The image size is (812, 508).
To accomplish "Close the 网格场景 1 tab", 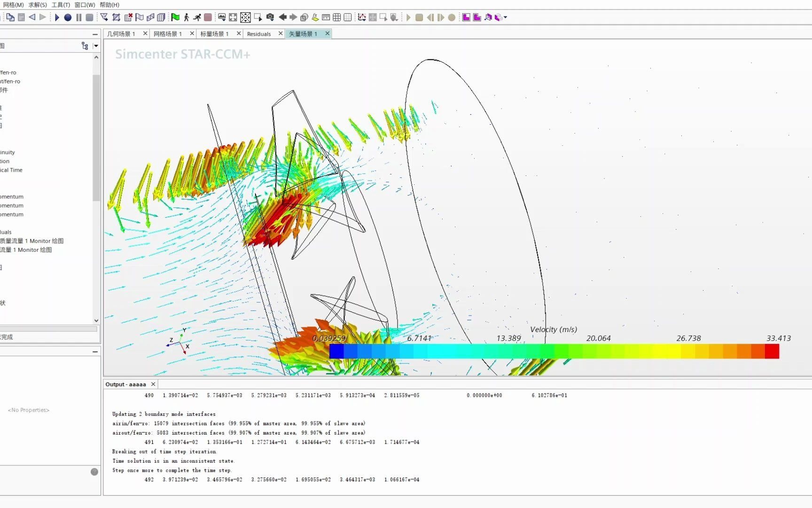I will 192,33.
